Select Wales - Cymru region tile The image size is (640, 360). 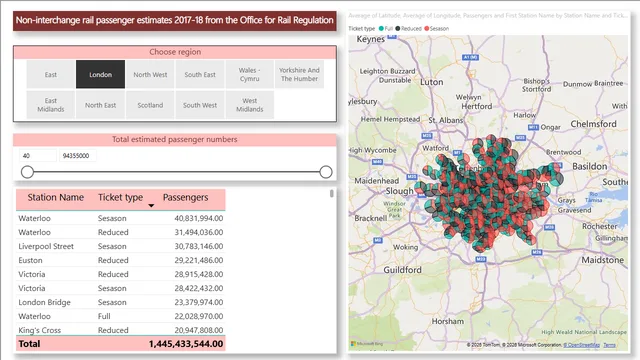[x=249, y=74]
